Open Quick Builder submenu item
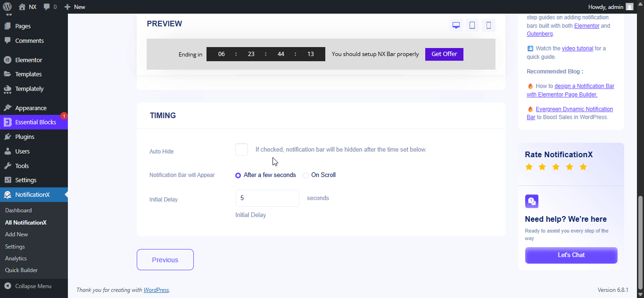This screenshot has height=298, width=644. pos(21,270)
